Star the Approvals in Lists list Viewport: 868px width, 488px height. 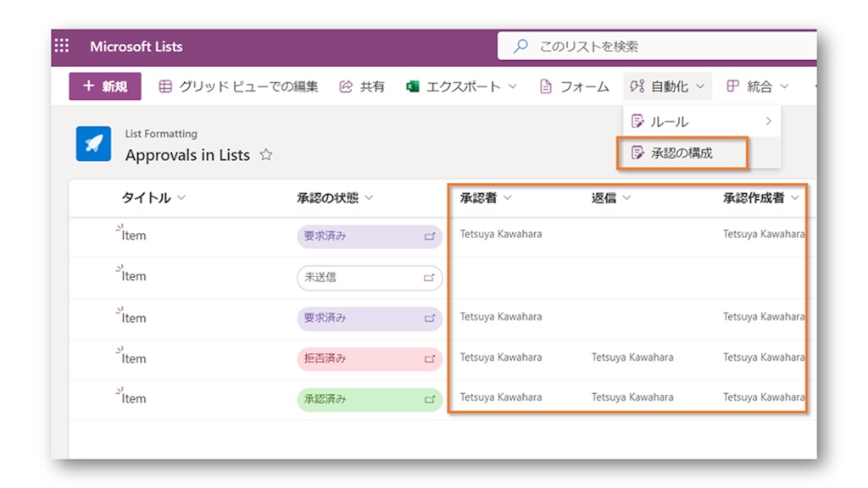[264, 155]
